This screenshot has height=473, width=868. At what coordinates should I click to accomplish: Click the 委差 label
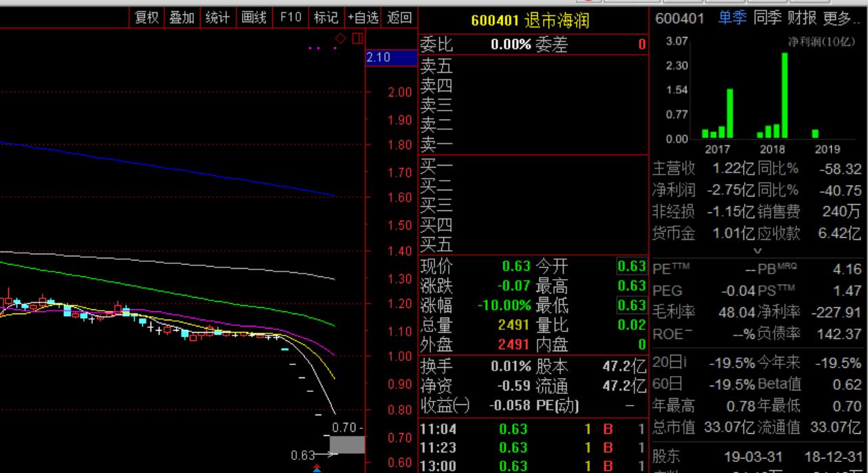550,45
